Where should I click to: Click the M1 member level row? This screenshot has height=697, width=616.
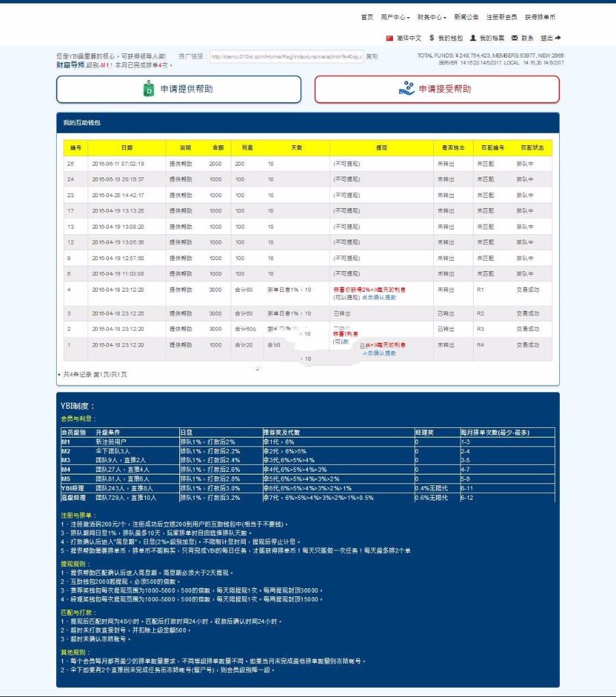307,442
